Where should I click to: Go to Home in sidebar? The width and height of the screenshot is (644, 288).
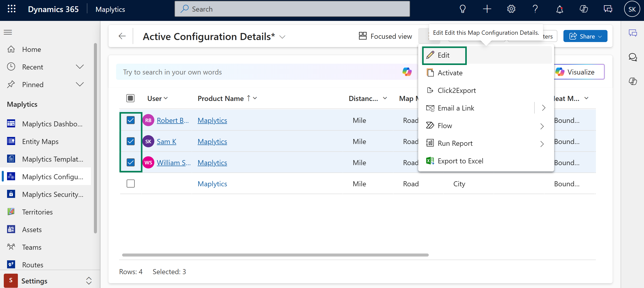[x=45, y=49]
